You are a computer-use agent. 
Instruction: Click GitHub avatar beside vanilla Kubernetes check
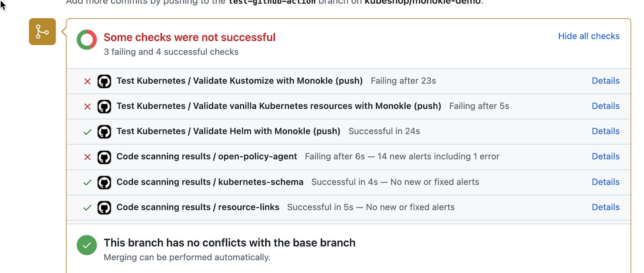[104, 107]
